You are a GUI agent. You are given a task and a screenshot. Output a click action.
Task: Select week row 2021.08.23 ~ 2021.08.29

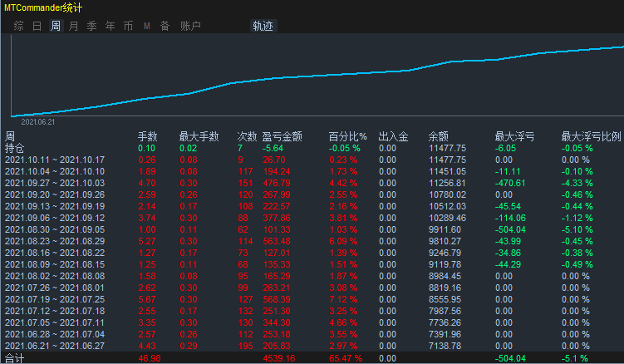(312, 241)
